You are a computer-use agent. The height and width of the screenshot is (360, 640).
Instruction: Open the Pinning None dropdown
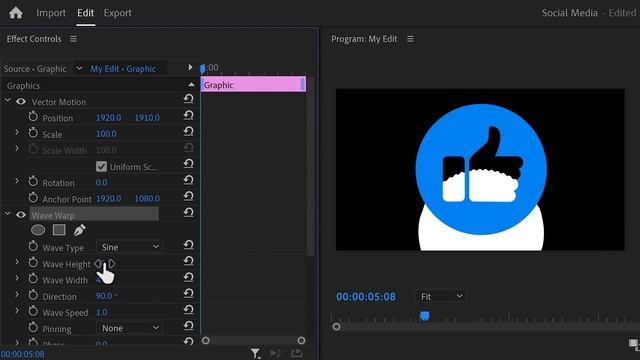click(x=129, y=328)
